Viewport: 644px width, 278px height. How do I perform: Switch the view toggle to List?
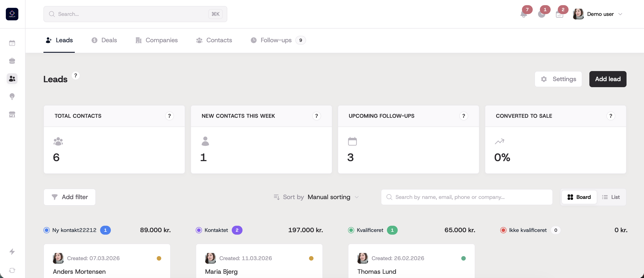611,197
